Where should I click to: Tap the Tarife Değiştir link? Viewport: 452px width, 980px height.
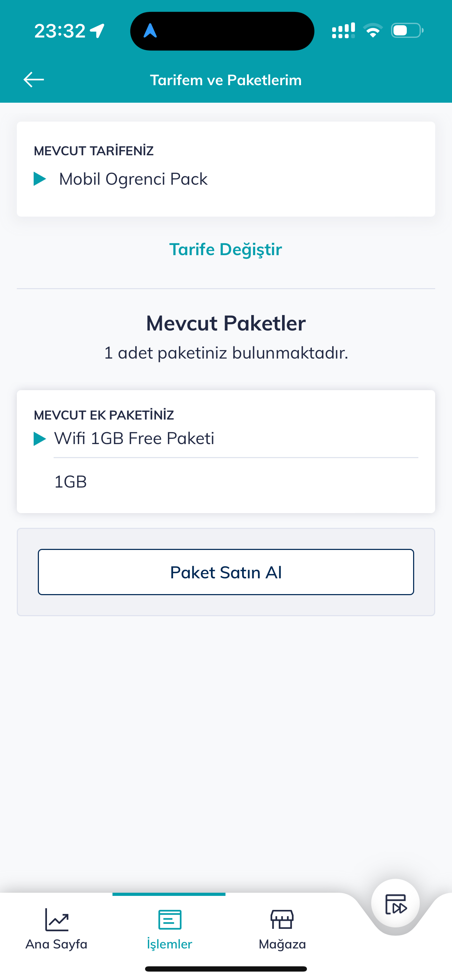226,250
